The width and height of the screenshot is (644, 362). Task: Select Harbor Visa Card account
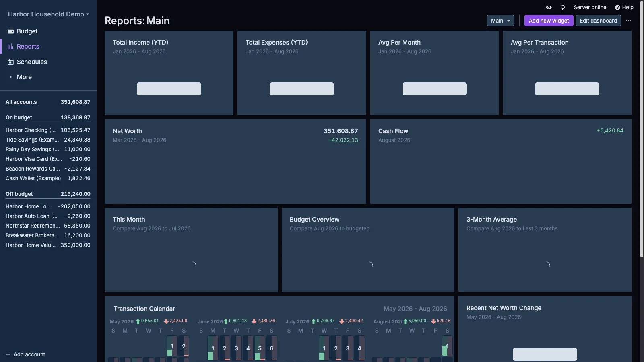tap(48, 159)
